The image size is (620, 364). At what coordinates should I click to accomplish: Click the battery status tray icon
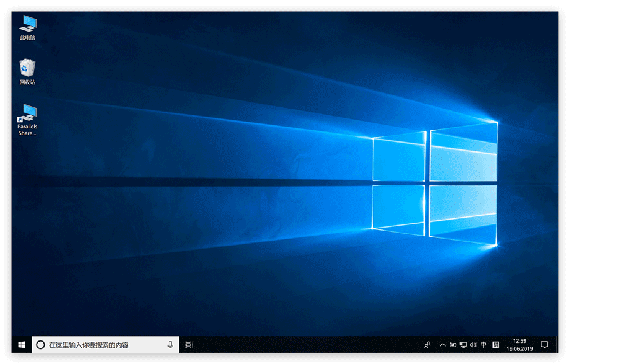pos(453,345)
